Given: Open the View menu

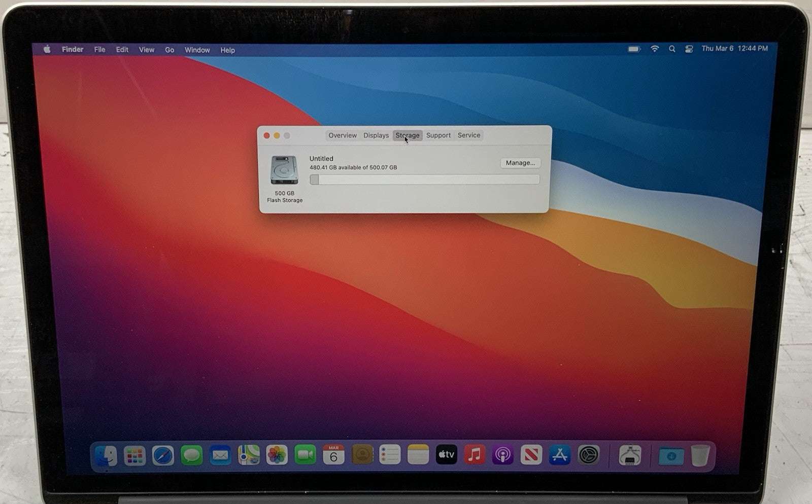Looking at the screenshot, I should point(147,50).
